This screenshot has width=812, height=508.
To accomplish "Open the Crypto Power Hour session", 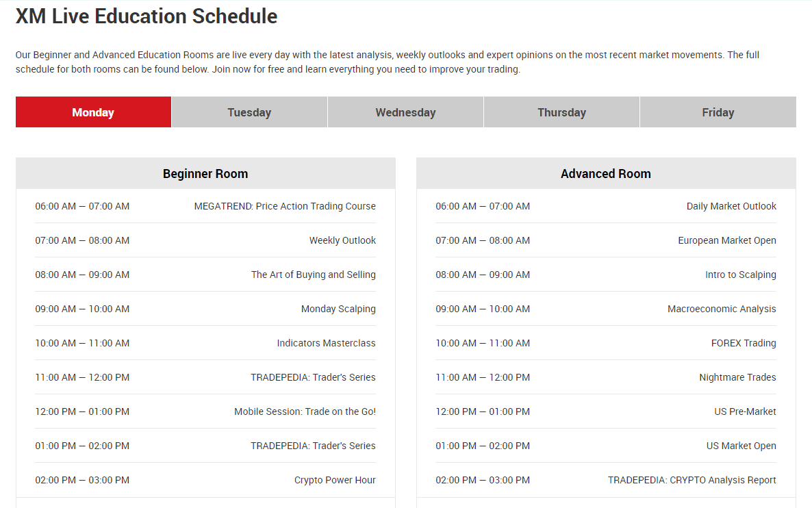I will click(x=335, y=480).
